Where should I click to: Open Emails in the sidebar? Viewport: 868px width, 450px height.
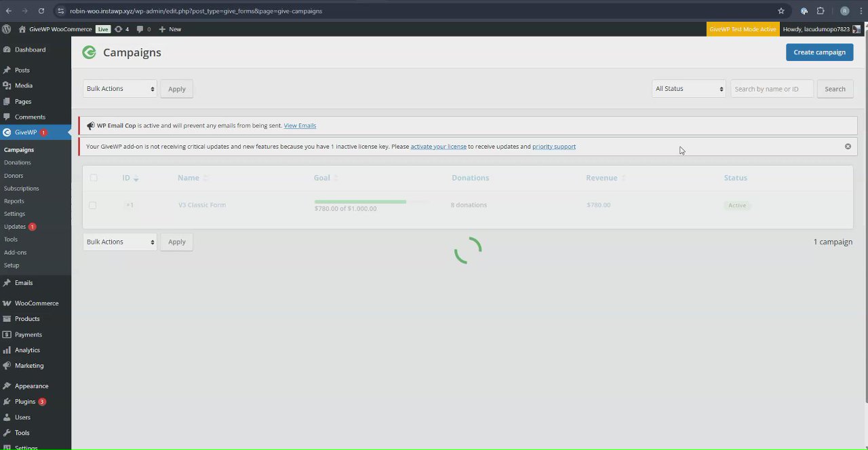tap(24, 282)
